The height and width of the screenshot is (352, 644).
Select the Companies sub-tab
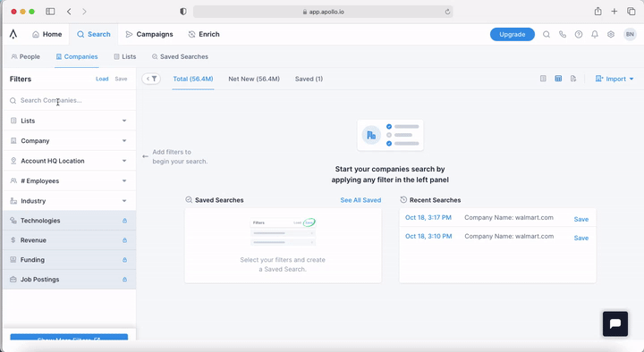coord(77,56)
